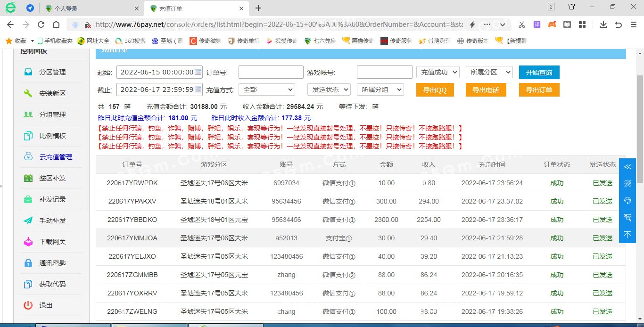Click order number 220617ZGMMBB
Image resolution: width=644 pixels, height=327 pixels.
[x=132, y=275]
